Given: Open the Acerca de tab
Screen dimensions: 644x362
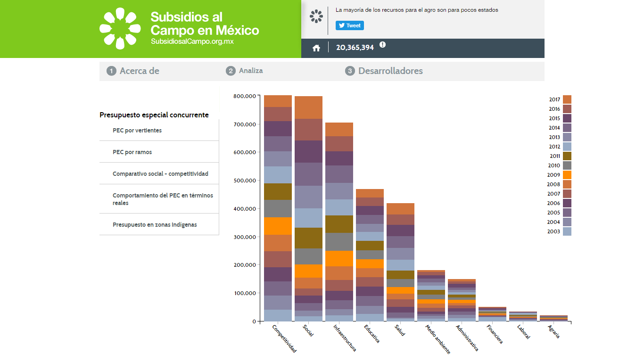Looking at the screenshot, I should click(134, 71).
